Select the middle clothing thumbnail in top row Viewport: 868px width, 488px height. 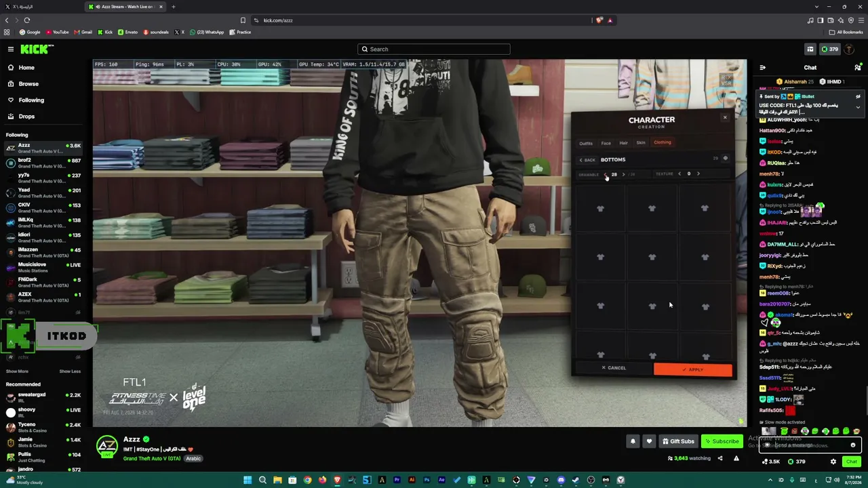coord(652,209)
